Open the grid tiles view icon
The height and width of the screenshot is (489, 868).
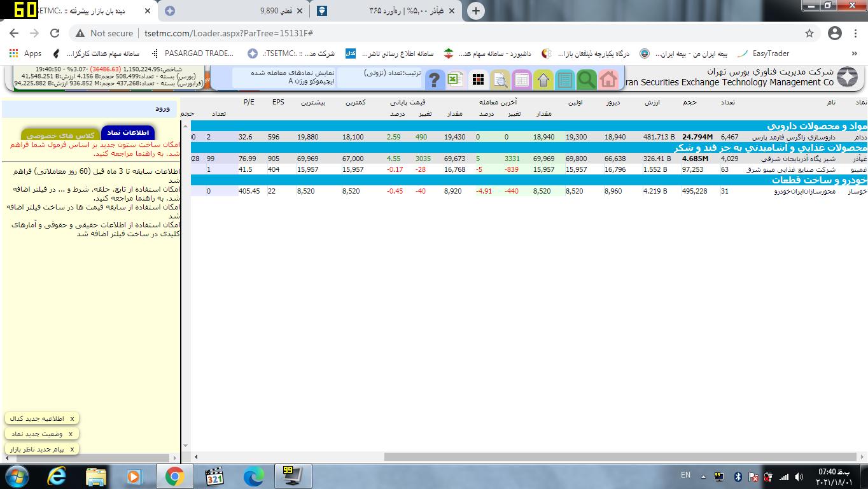point(478,80)
